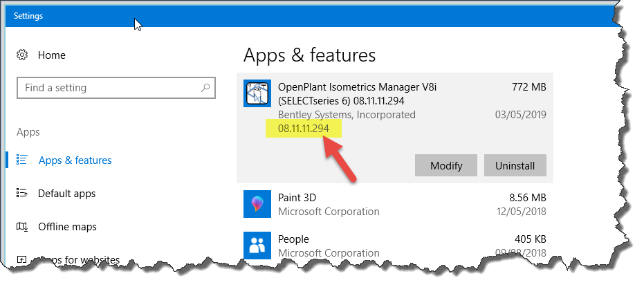Click the 12/05/2018 install date

click(521, 212)
